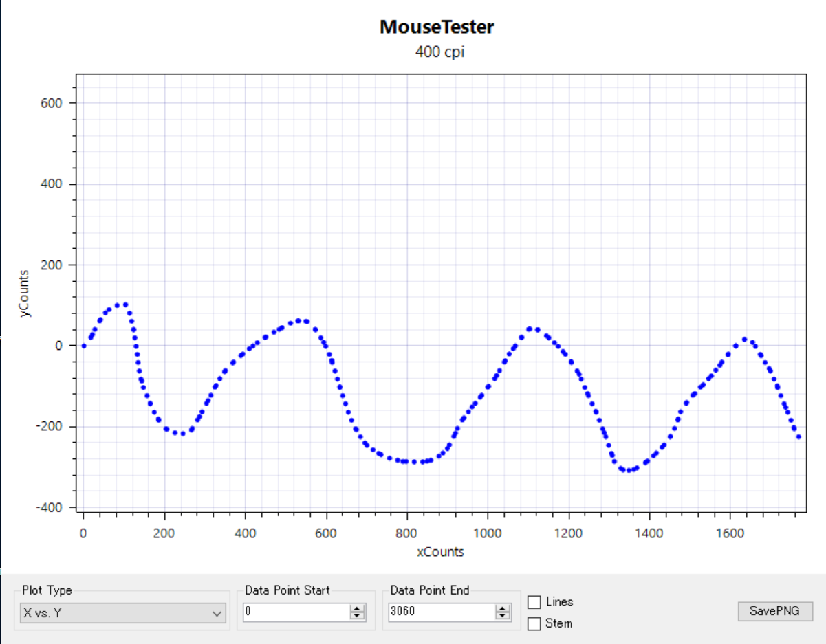Click the -200 label on y axis
Viewport: 826px width, 644px height.
(x=51, y=426)
